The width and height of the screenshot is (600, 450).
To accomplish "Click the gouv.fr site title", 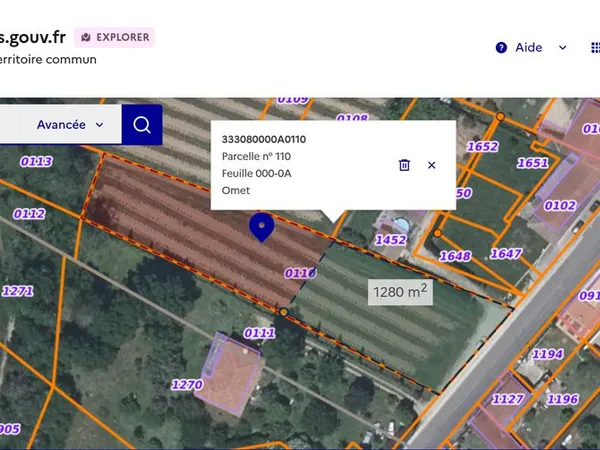I will click(33, 38).
